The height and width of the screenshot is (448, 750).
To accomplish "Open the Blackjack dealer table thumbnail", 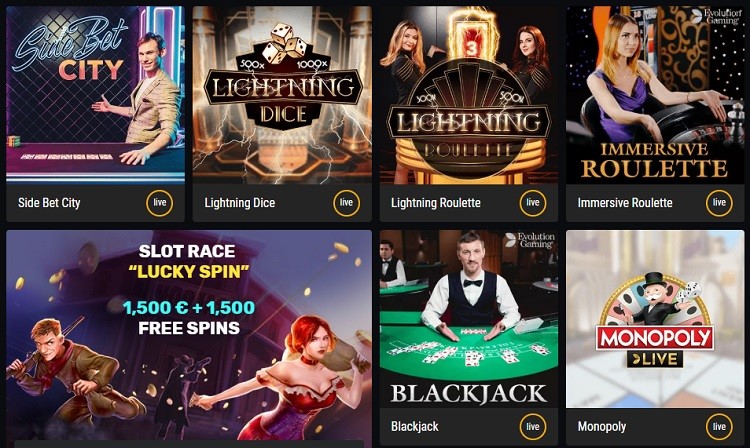I will coord(469,319).
